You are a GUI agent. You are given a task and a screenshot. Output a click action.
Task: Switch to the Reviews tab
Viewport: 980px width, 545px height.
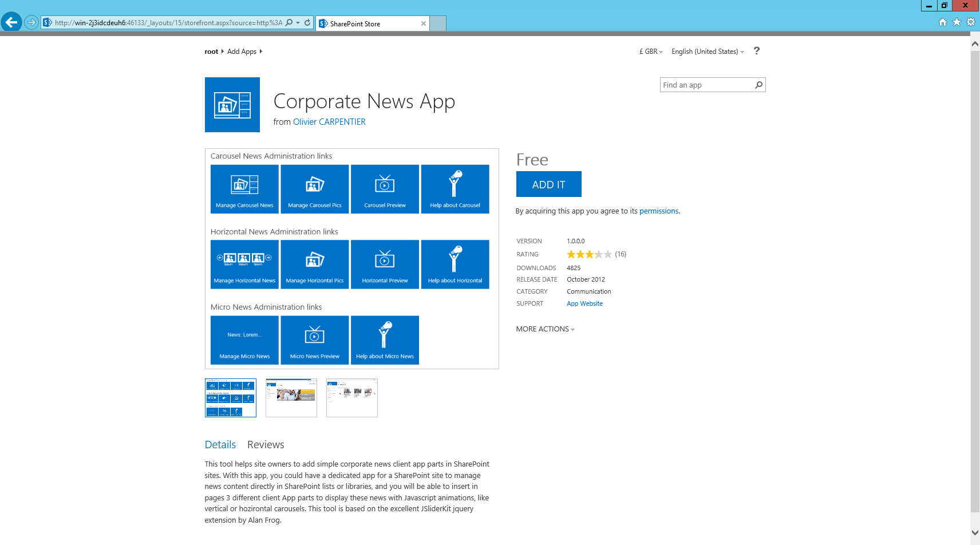point(266,445)
